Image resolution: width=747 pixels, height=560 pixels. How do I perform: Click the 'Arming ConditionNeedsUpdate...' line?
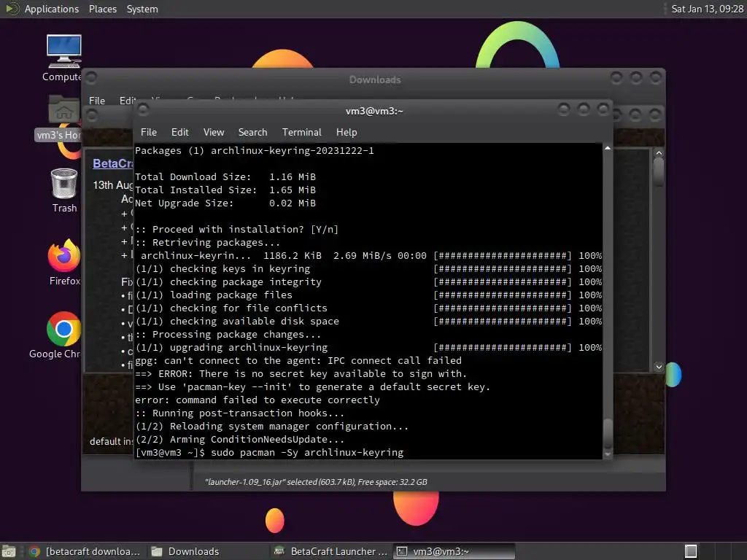(239, 439)
